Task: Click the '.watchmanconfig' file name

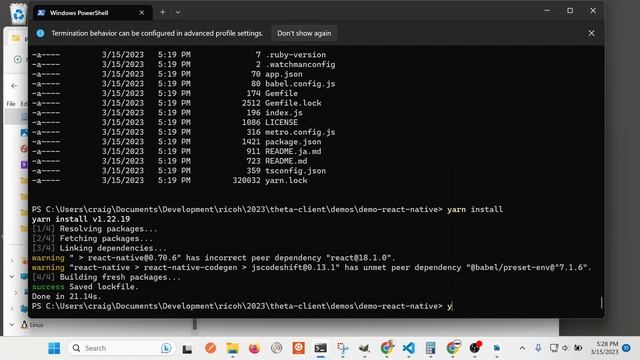Action: (x=300, y=64)
